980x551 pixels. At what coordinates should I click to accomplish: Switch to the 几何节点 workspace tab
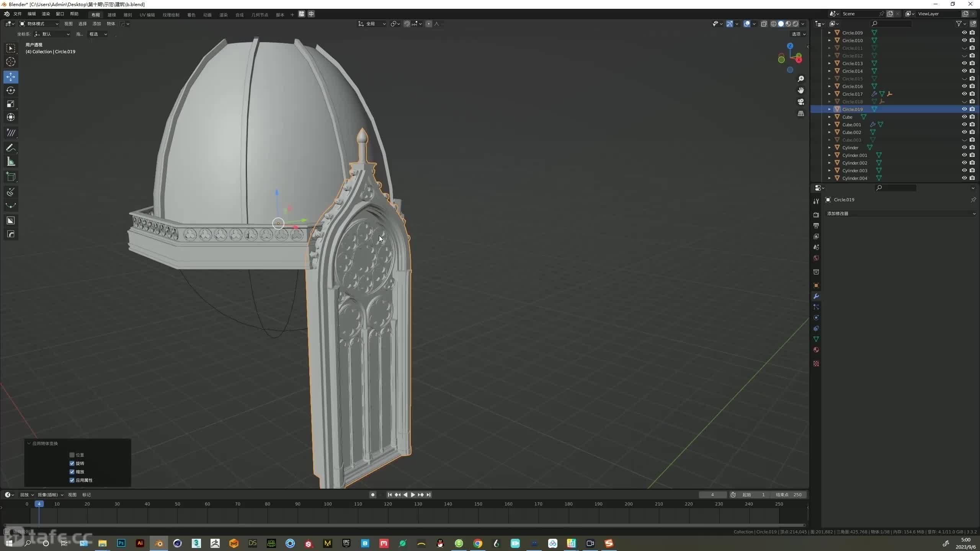[x=260, y=15]
